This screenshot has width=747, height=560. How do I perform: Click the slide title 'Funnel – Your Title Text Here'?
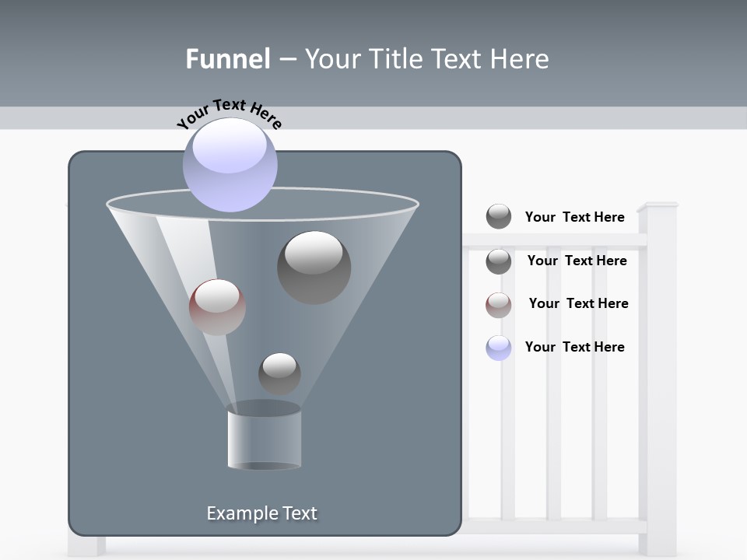click(367, 59)
